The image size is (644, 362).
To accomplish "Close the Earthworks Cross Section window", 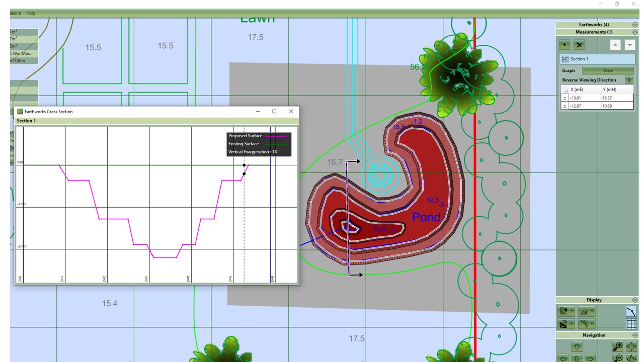I will pyautogui.click(x=291, y=112).
